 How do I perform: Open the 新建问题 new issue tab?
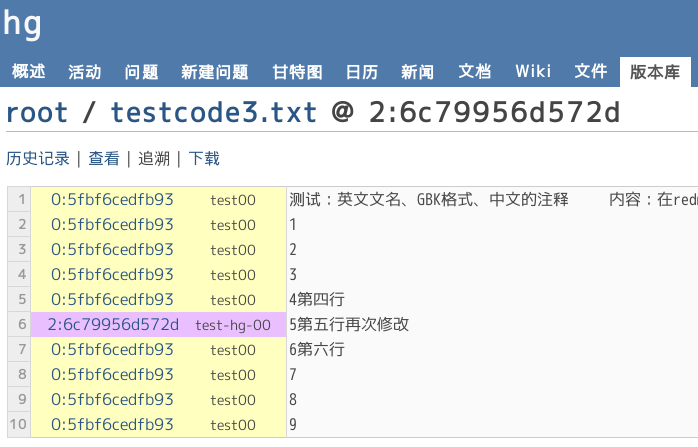point(214,71)
